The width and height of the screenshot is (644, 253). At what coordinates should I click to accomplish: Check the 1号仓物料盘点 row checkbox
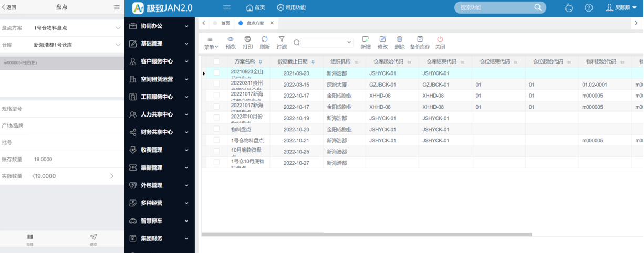216,140
